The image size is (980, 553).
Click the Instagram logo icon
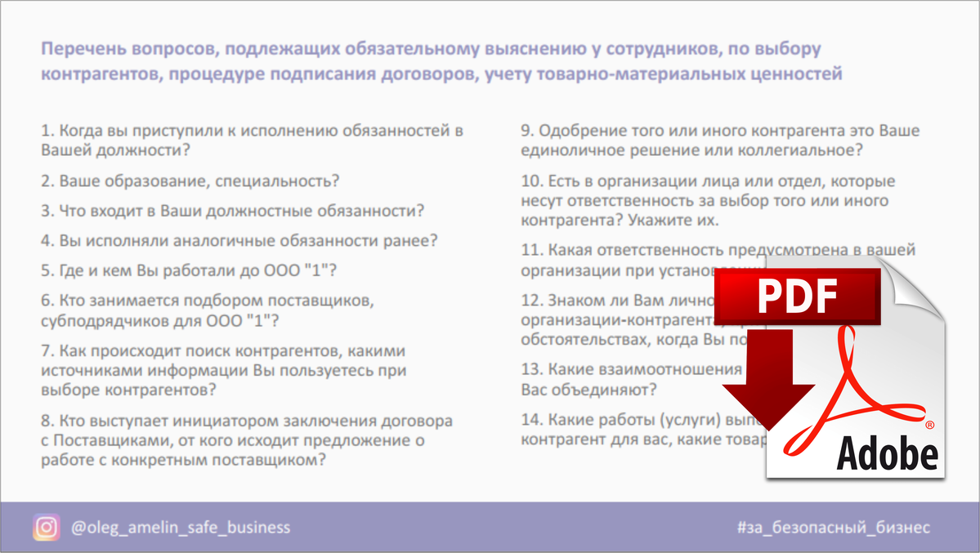coord(47,527)
